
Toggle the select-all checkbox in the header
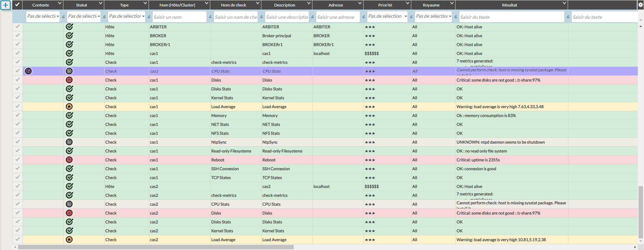(x=17, y=5)
